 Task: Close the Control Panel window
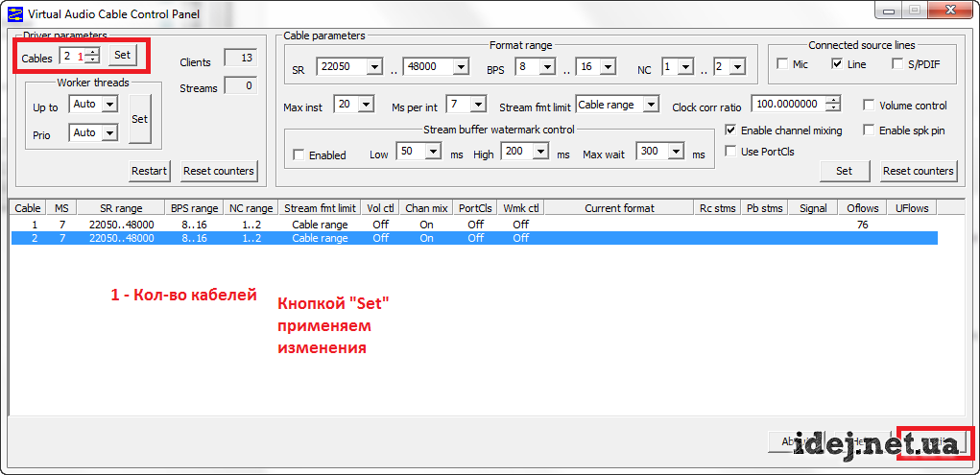[950, 11]
